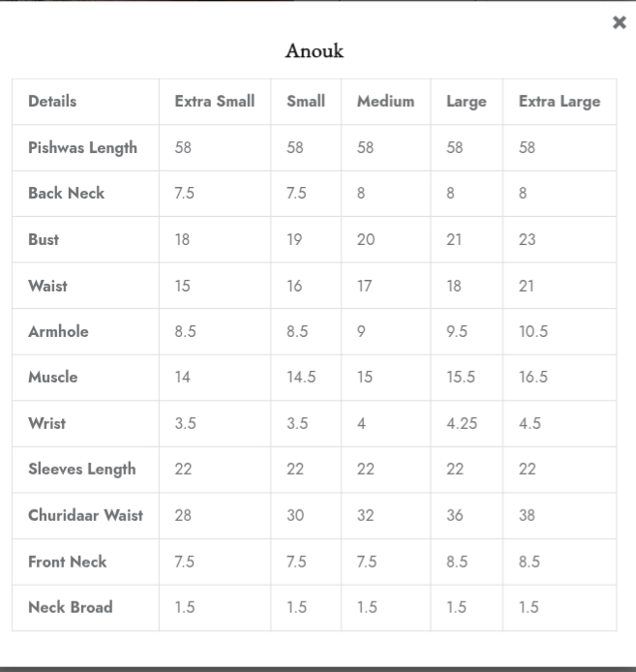The width and height of the screenshot is (636, 672).
Task: Click the Medium column header
Action: [385, 101]
